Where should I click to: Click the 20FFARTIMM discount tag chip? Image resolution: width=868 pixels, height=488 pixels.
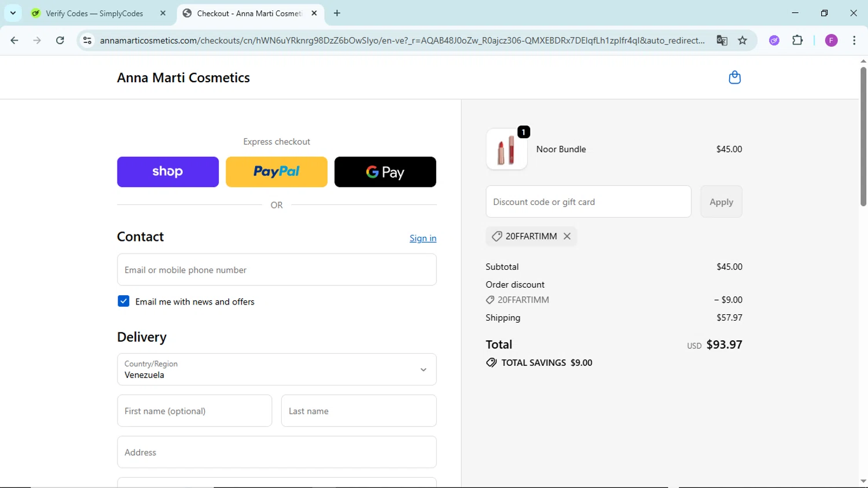click(531, 236)
